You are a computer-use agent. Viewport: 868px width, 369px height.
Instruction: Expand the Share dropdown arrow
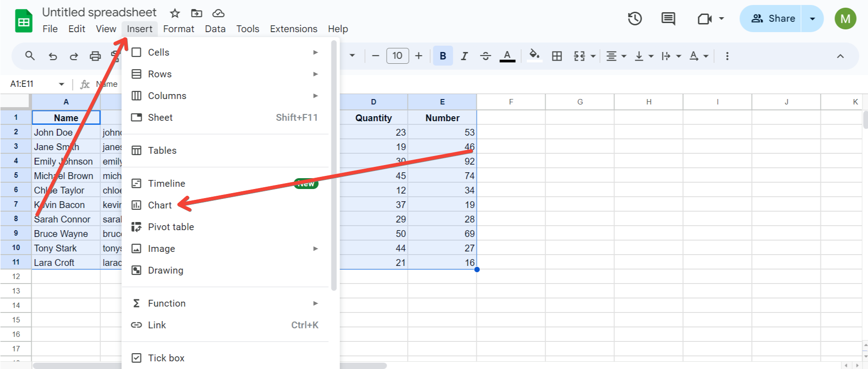point(812,19)
